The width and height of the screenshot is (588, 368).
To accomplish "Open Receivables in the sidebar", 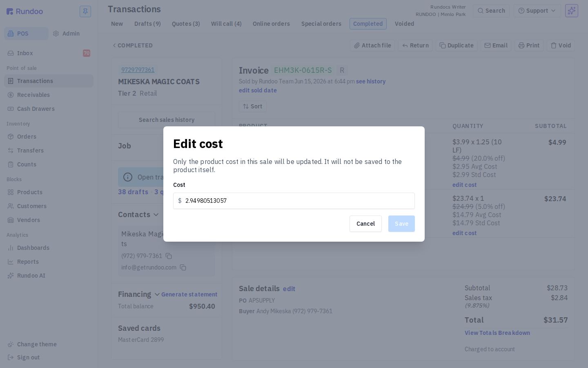I will (x=49, y=95).
